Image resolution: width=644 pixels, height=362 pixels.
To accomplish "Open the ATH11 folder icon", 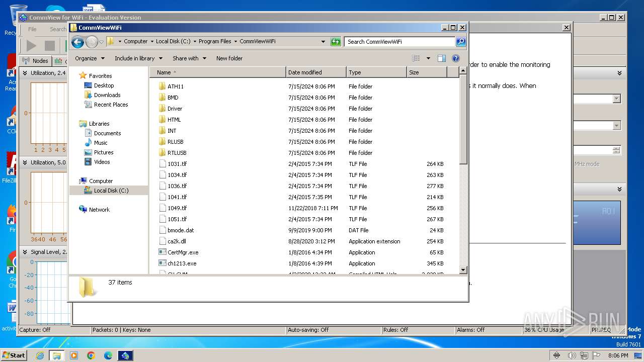I will point(162,86).
